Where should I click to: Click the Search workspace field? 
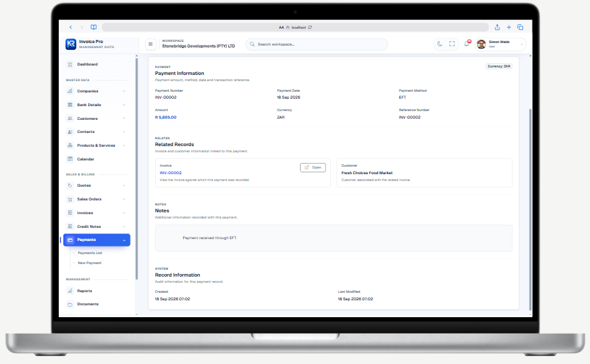coord(317,44)
